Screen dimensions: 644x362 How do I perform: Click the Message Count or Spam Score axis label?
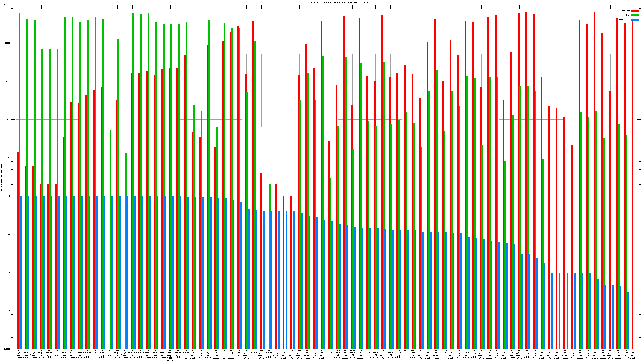[x=1, y=177]
